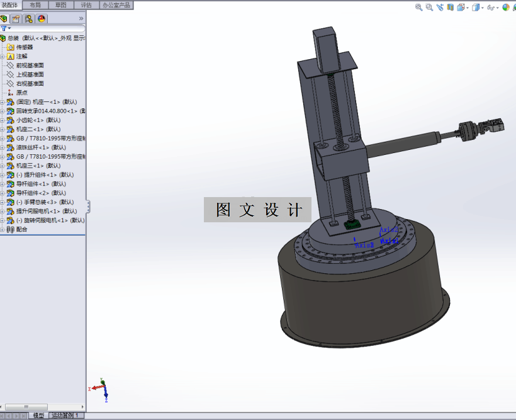
Task: Open the DisplayManager color ball tab
Action: point(42,19)
